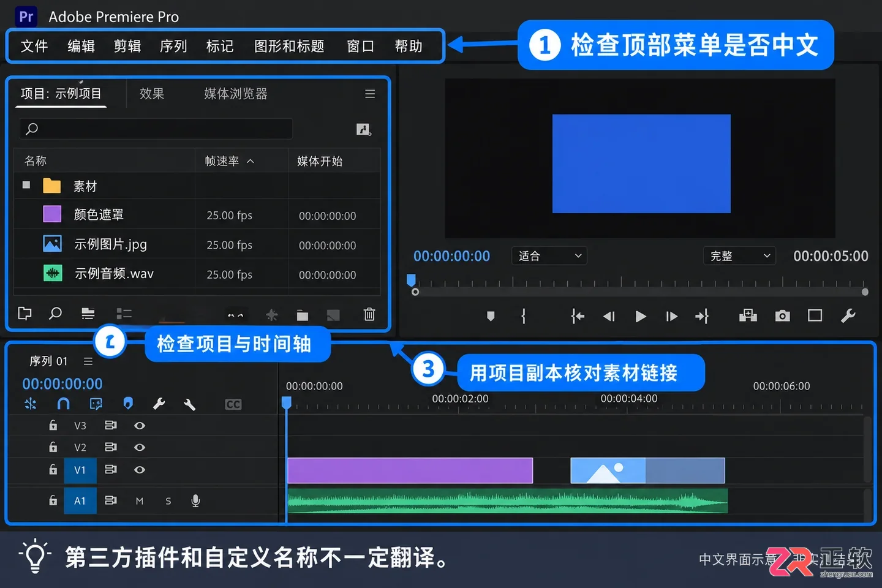This screenshot has height=588, width=882.
Task: Select the purple color matte clip in timeline
Action: (410, 470)
